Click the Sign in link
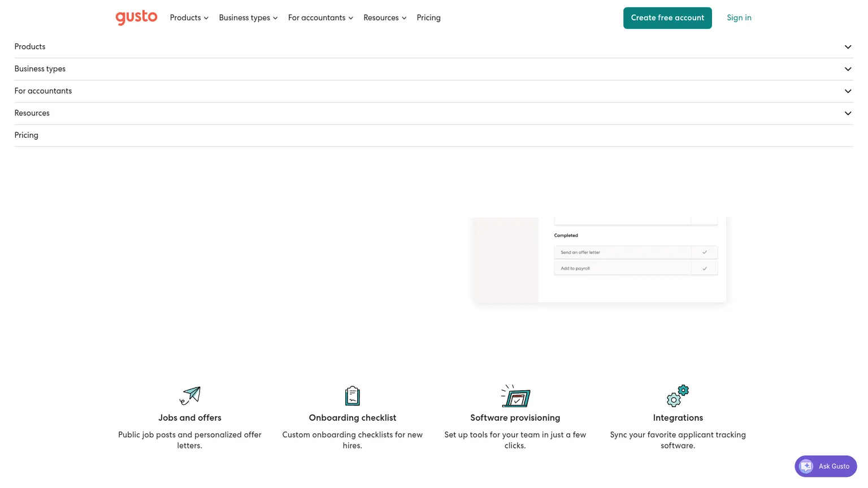Image resolution: width=868 pixels, height=488 pixels. click(x=739, y=18)
